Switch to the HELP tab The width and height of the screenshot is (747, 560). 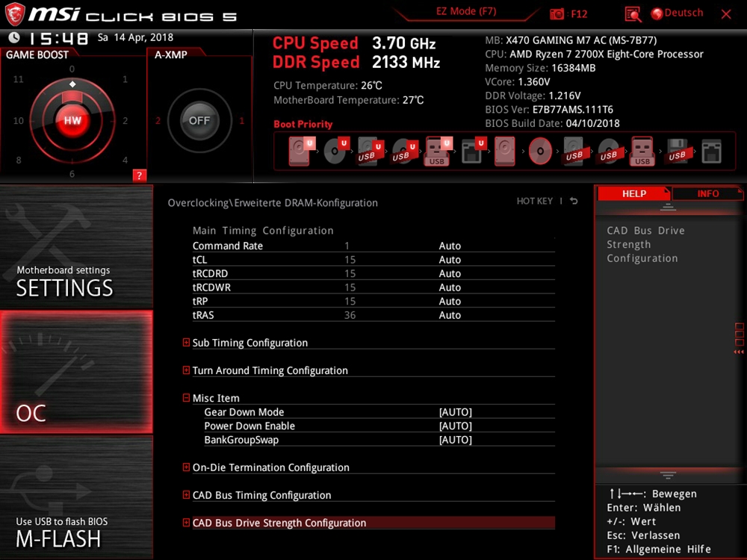point(633,194)
